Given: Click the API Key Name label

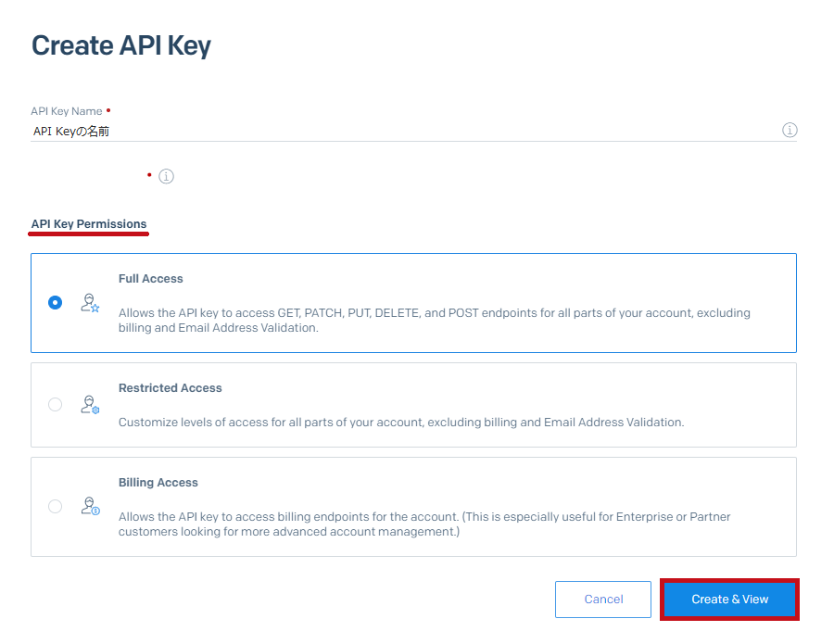Looking at the screenshot, I should [x=67, y=111].
